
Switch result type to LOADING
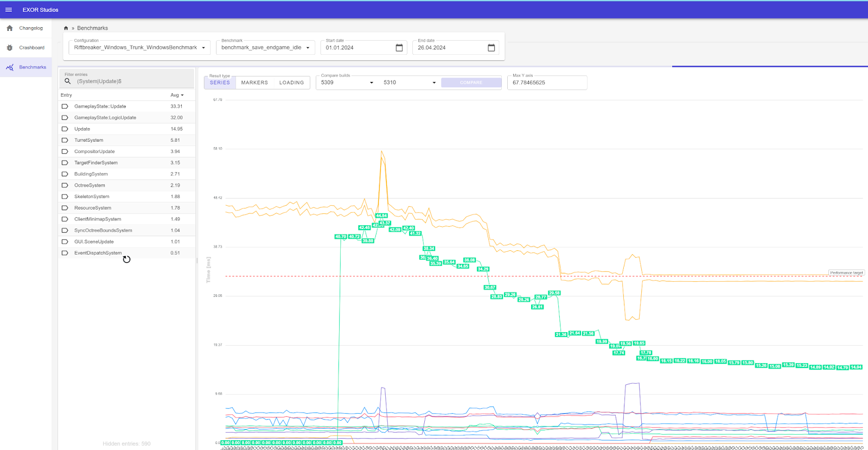[291, 83]
